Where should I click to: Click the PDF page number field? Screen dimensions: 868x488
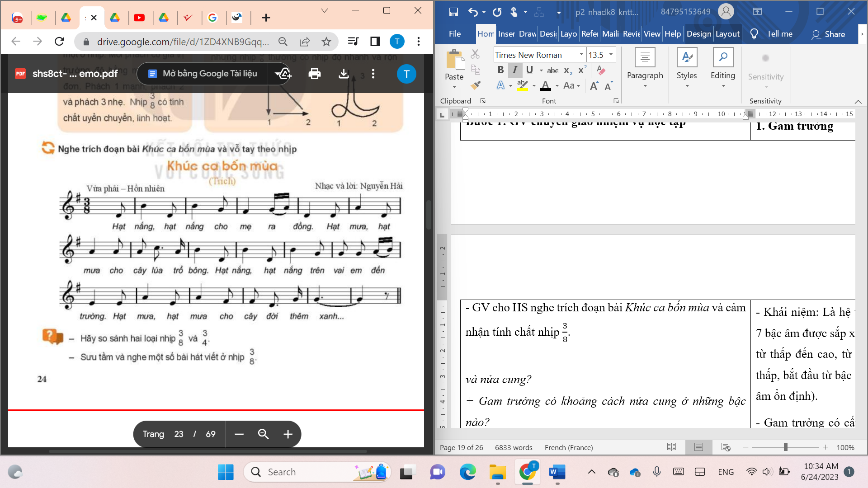pos(179,434)
